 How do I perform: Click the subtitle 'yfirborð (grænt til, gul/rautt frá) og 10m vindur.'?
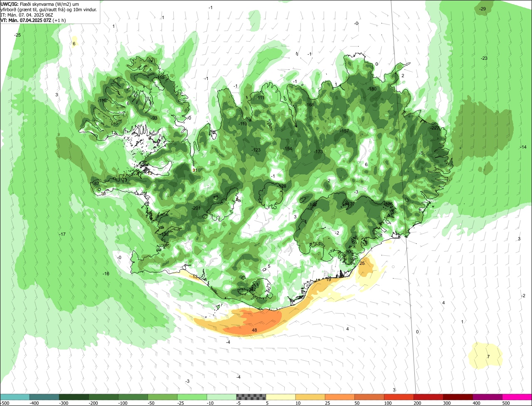coord(49,9)
